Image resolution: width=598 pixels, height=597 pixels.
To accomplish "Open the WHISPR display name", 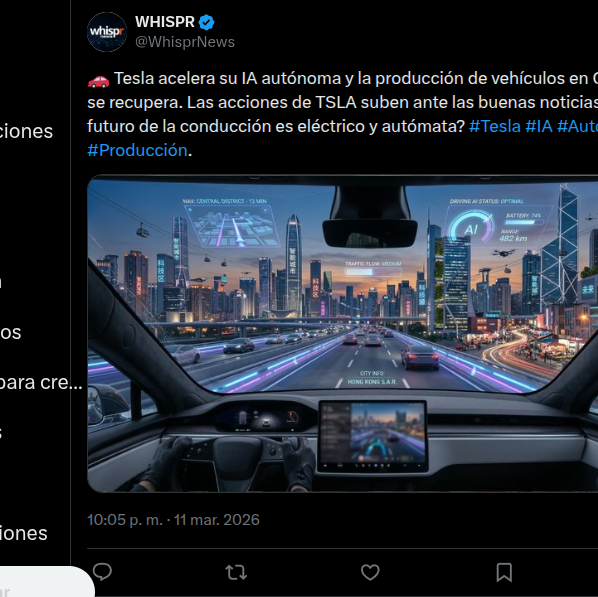I will point(165,22).
